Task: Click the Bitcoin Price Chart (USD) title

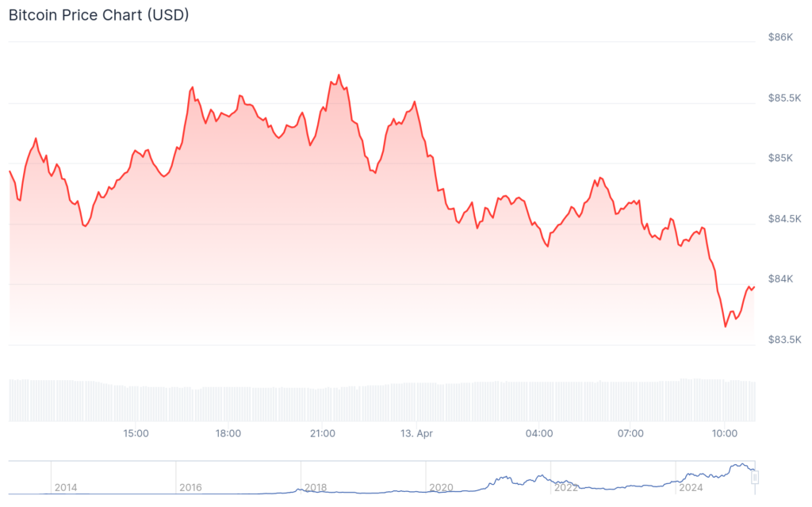Action: pos(99,15)
